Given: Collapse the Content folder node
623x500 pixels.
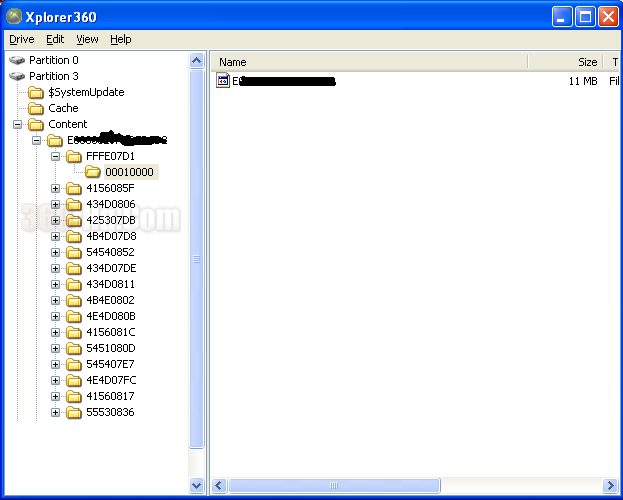Looking at the screenshot, I should coord(17,124).
